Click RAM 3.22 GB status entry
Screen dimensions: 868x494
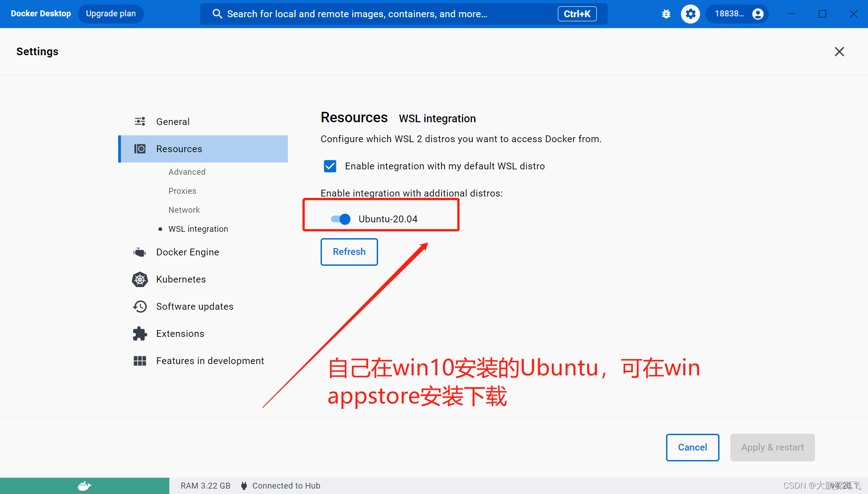(x=206, y=486)
